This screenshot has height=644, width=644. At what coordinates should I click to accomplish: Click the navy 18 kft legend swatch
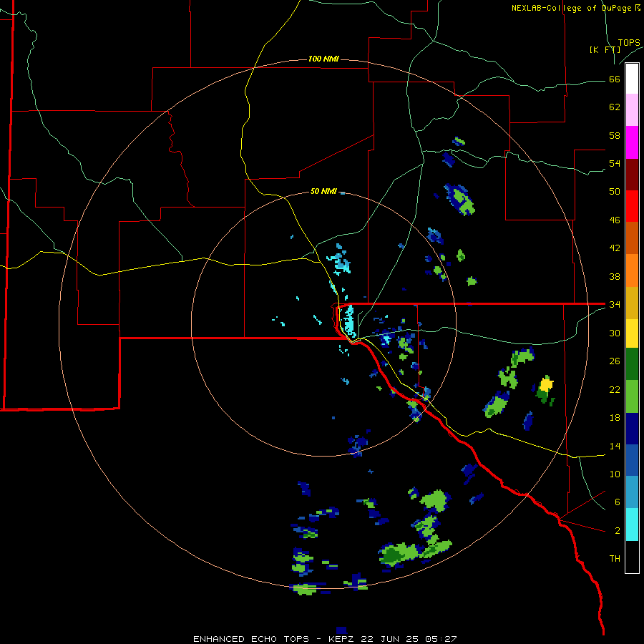[632, 429]
